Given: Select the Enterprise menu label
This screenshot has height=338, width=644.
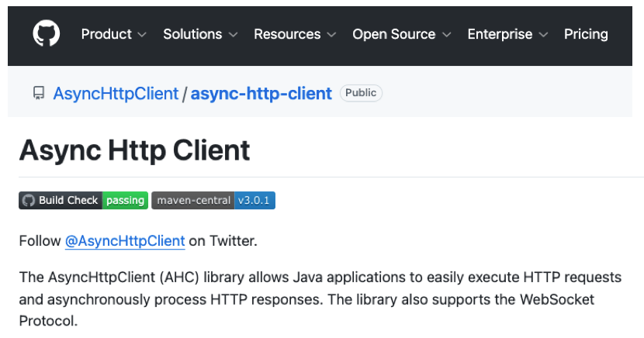Looking at the screenshot, I should 500,34.
